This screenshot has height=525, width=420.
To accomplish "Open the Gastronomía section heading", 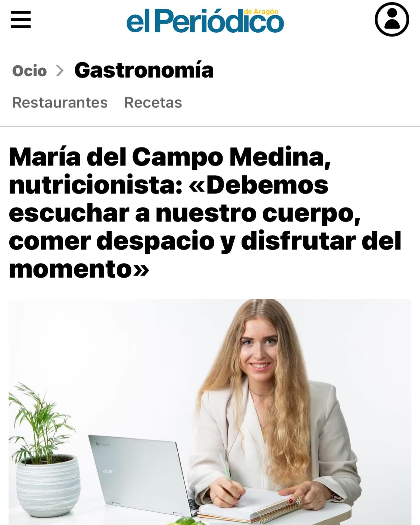I will coord(144,70).
